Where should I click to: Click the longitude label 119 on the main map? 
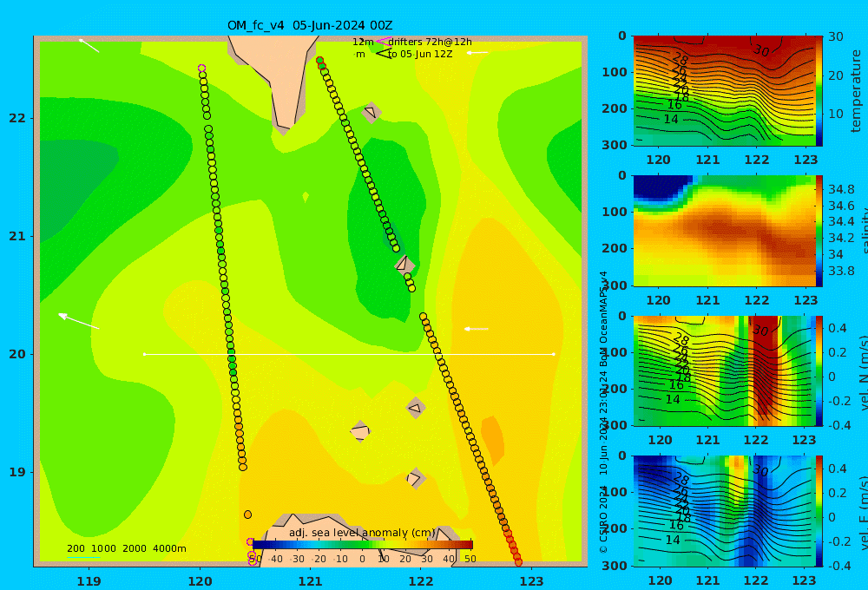tap(89, 581)
